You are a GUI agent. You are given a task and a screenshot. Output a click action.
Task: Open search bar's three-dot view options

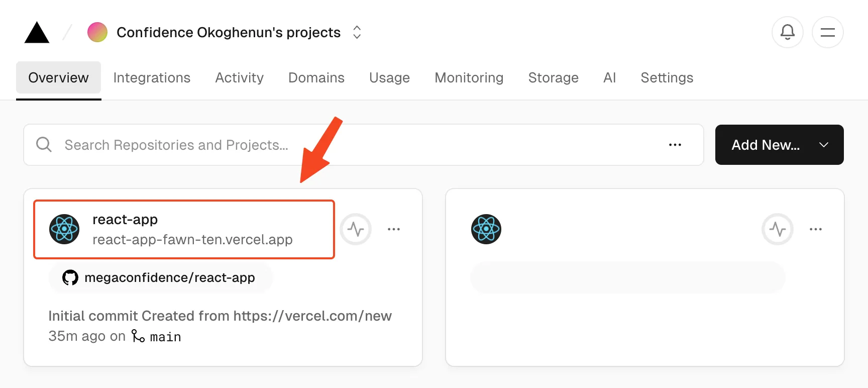675,145
